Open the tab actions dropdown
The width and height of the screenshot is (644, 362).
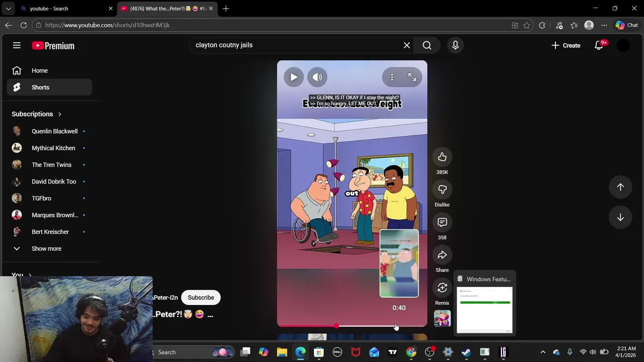[8, 9]
